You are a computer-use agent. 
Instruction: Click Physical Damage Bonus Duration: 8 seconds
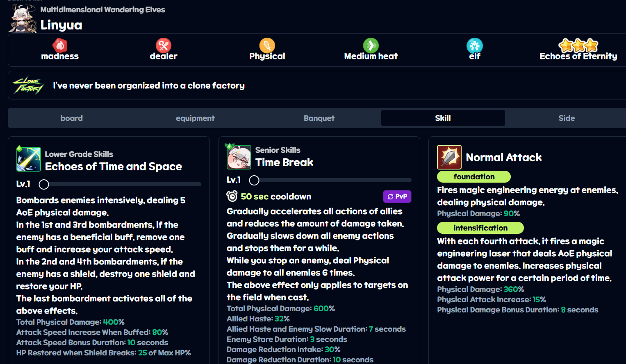click(x=518, y=310)
